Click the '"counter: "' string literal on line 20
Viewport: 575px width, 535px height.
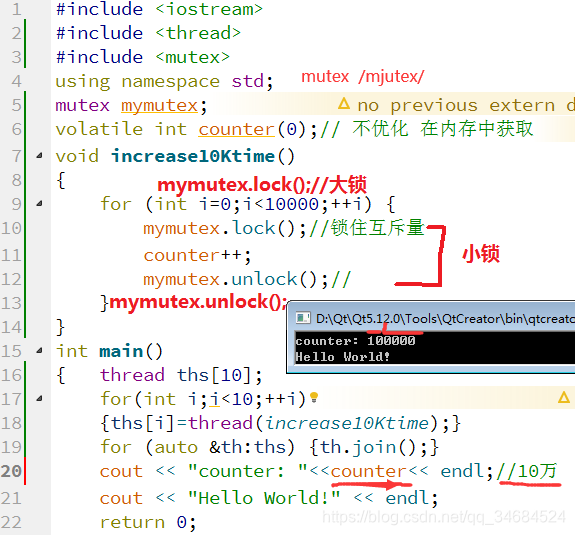pyautogui.click(x=248, y=471)
